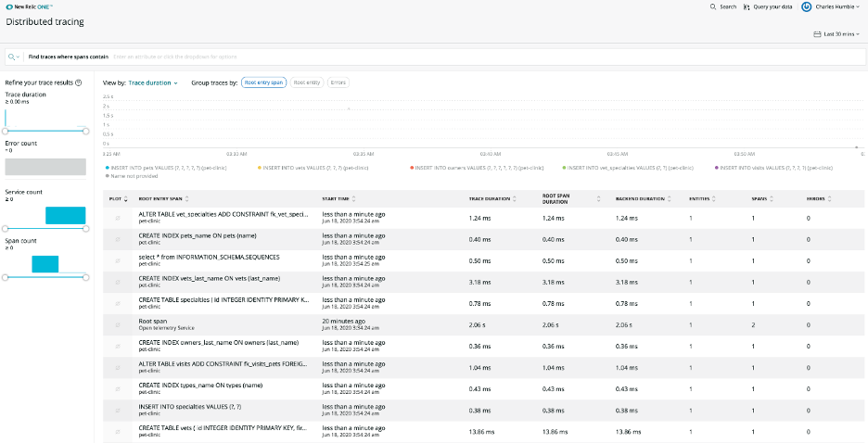Viewport: 868px width, 443px height.
Task: Sort table by Start time column
Action: (339, 199)
